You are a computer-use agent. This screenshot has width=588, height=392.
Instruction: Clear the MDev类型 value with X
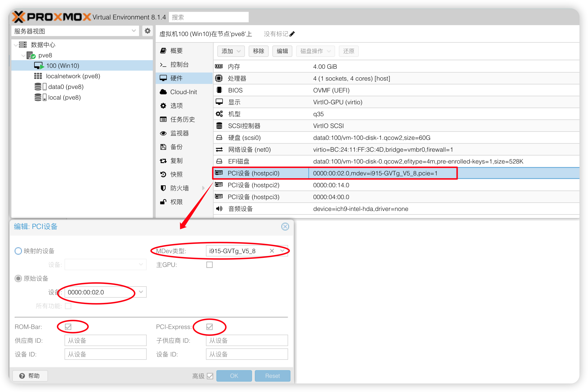click(272, 251)
